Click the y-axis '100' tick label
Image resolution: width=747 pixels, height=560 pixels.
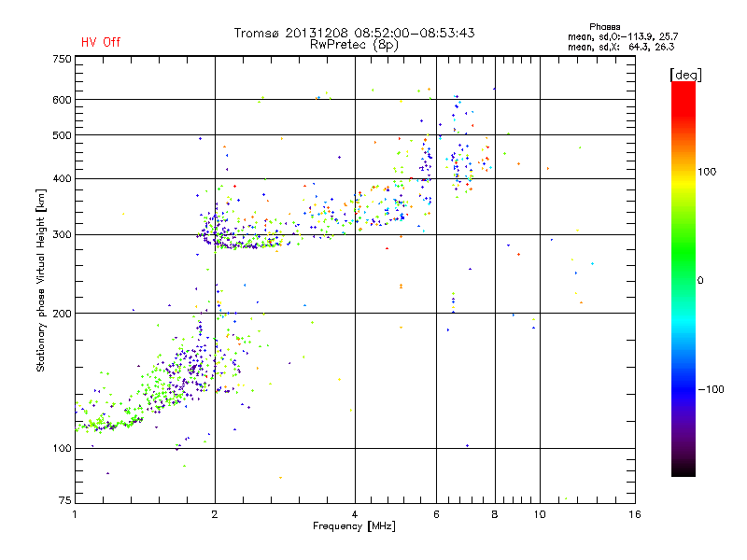(x=62, y=448)
